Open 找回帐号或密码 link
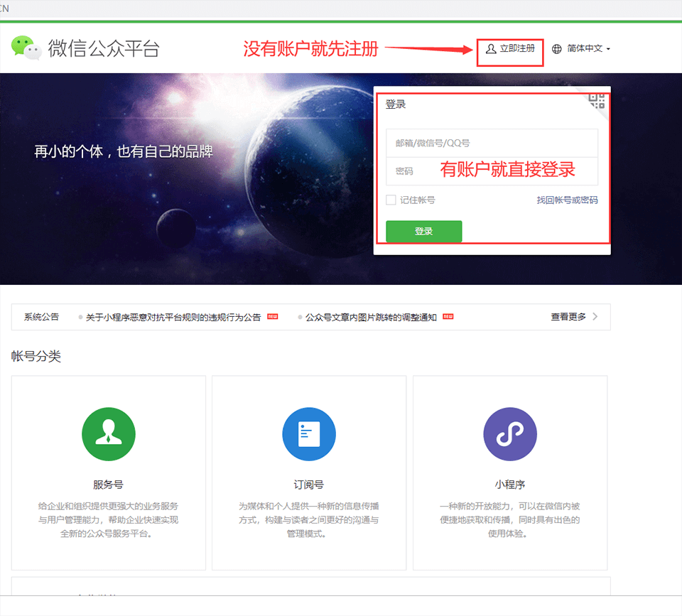The width and height of the screenshot is (682, 616). click(567, 200)
